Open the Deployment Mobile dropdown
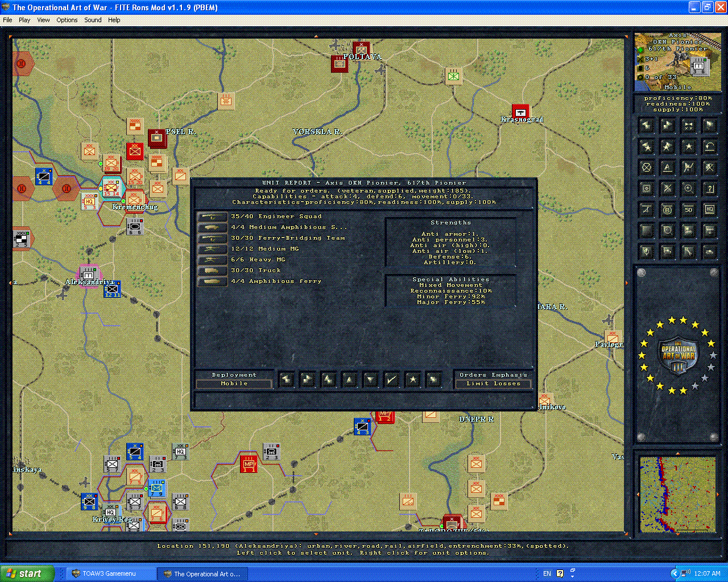The height and width of the screenshot is (582, 728). point(234,384)
